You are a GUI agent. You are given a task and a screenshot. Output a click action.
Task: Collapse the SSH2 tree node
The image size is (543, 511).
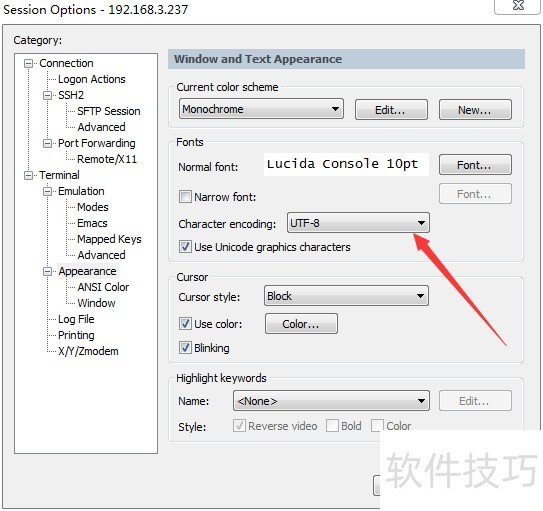[47, 95]
